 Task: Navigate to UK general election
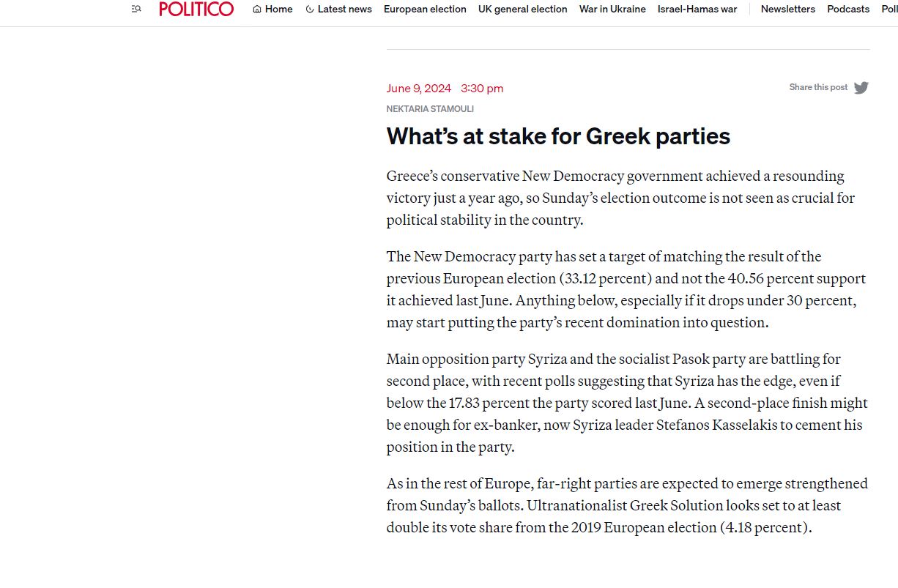click(x=522, y=10)
